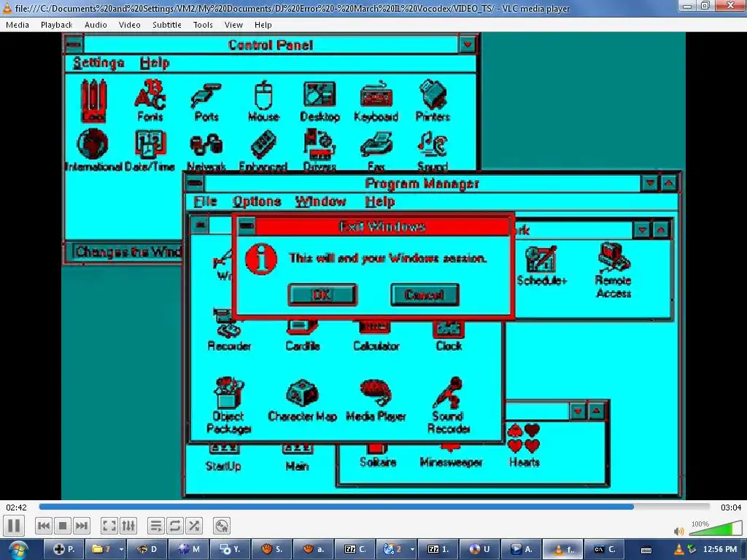Select the Network icon in Control Panel
The image size is (747, 560).
[206, 152]
